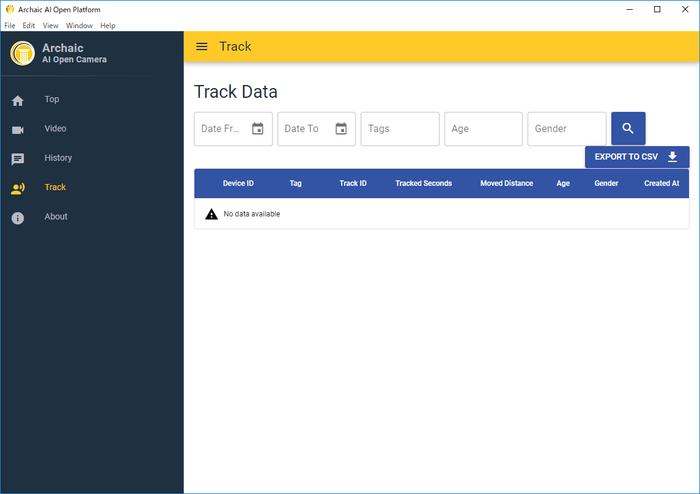Export track data to CSV
700x494 pixels.
[x=637, y=157]
